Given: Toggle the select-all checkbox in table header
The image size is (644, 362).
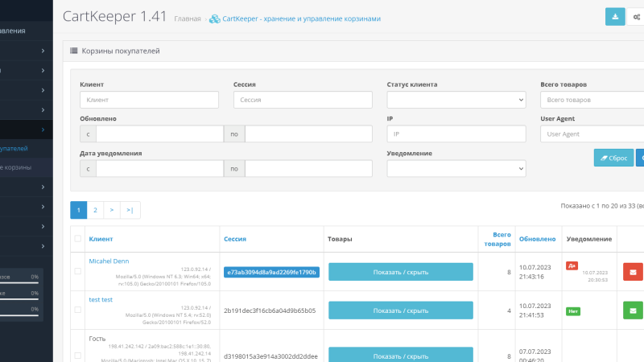Looking at the screenshot, I should [x=77, y=238].
